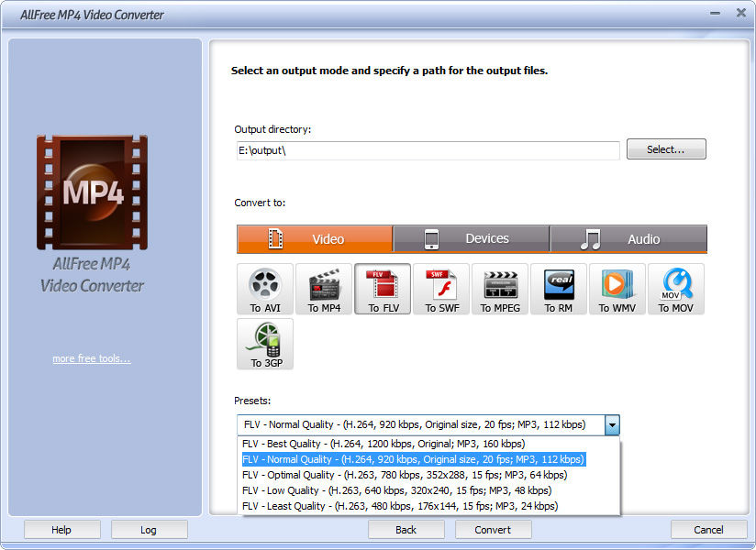Choose FLV - Optimal Quality preset

pyautogui.click(x=428, y=475)
